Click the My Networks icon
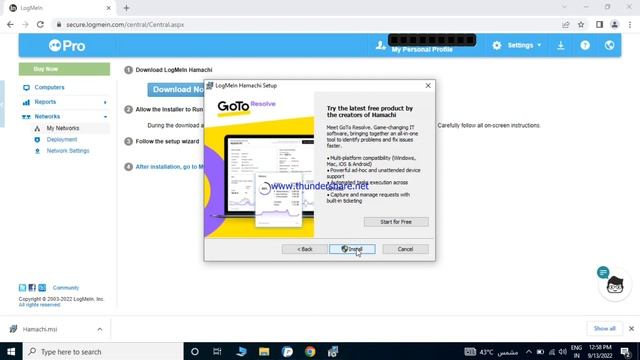Viewport: 640px width, 360px height. 37,128
